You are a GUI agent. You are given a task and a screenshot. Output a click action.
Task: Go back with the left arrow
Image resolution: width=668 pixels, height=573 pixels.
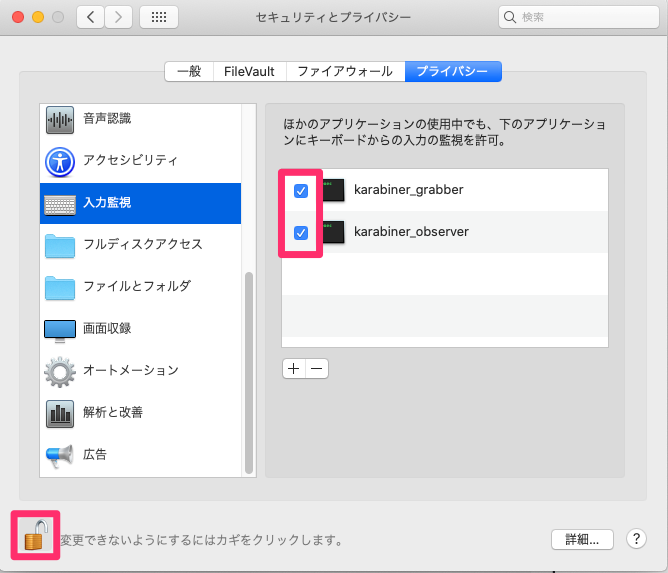pyautogui.click(x=90, y=17)
